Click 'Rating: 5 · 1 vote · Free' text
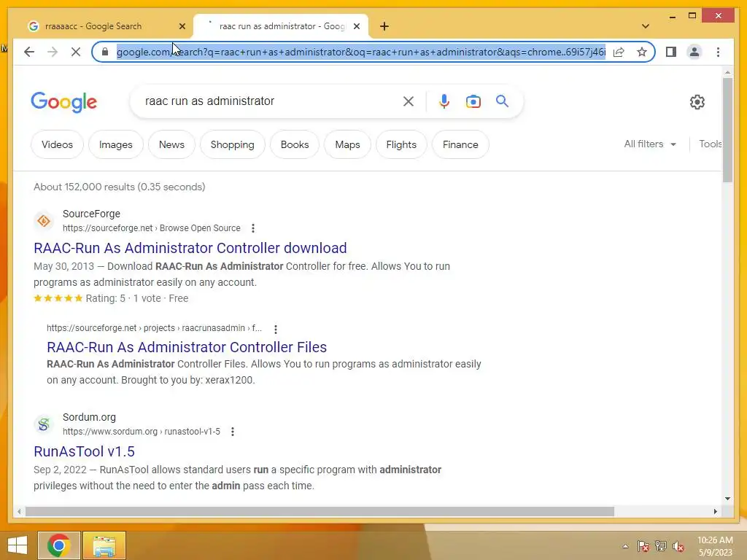 [x=136, y=298]
